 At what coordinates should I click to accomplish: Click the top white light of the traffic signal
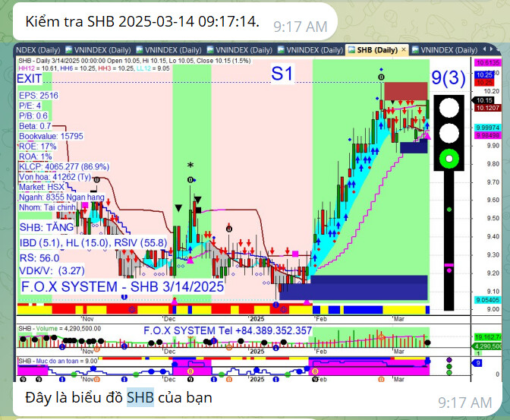pyautogui.click(x=449, y=108)
